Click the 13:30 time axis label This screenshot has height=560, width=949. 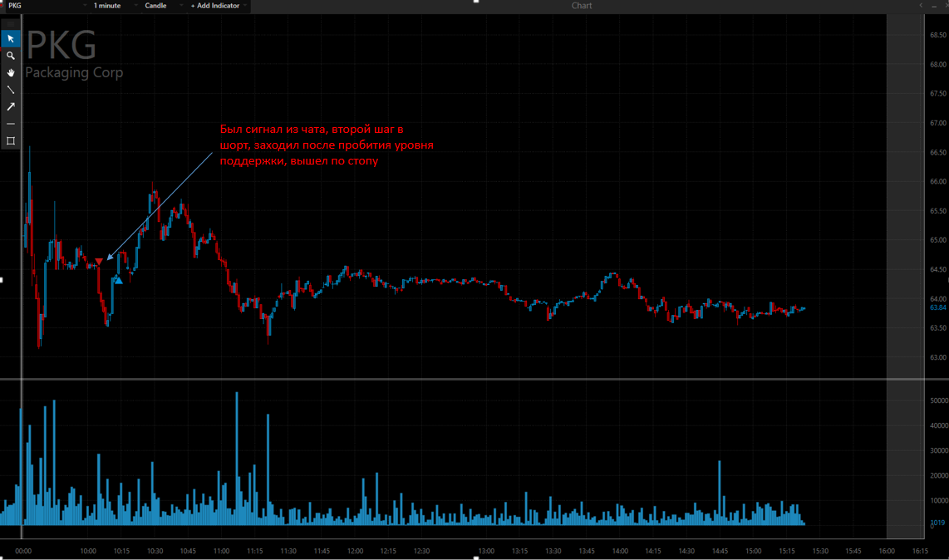(553, 551)
